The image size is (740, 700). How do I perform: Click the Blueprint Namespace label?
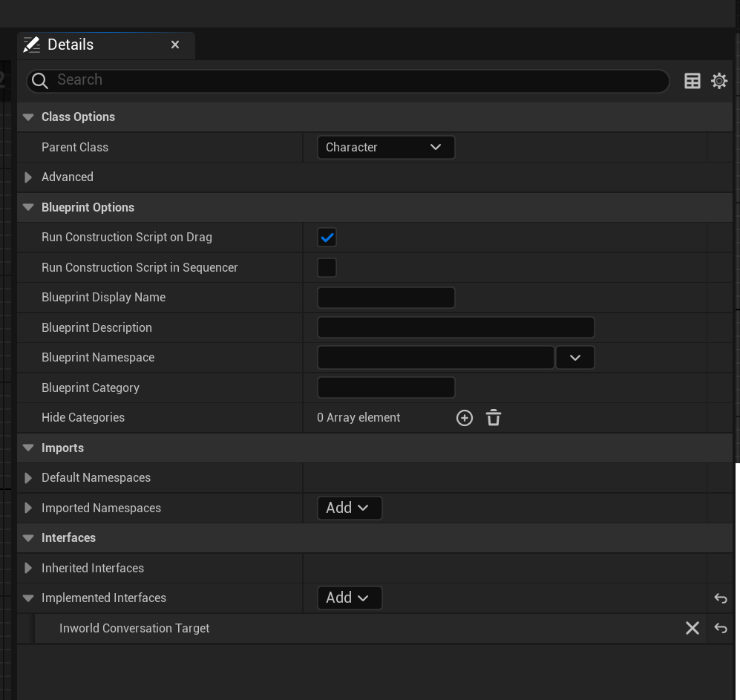98,357
